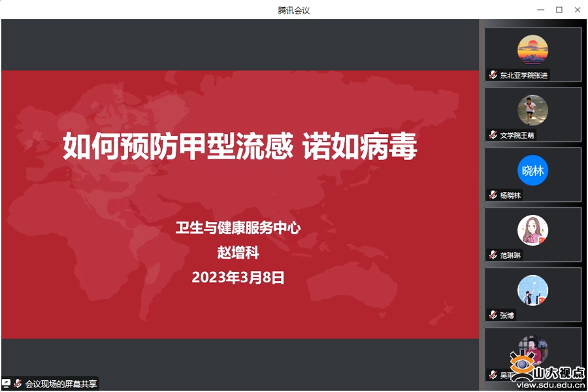Select the 杨晓林 participant name label
The image size is (588, 392).
(x=510, y=195)
